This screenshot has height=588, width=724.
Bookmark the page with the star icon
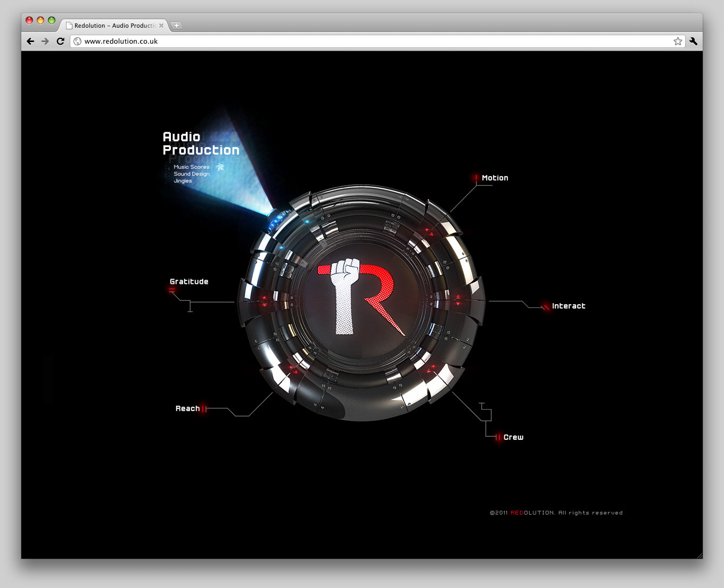tap(678, 41)
